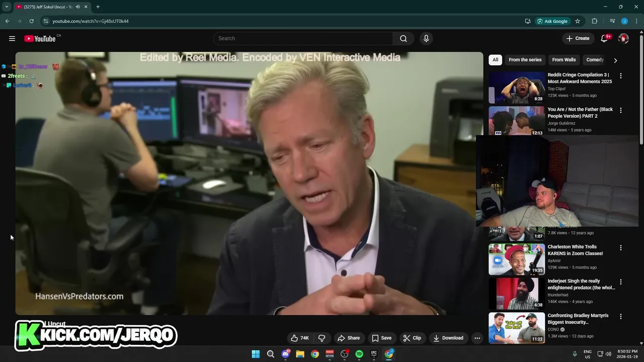
Task: Click the Ask Google button
Action: click(x=552, y=21)
